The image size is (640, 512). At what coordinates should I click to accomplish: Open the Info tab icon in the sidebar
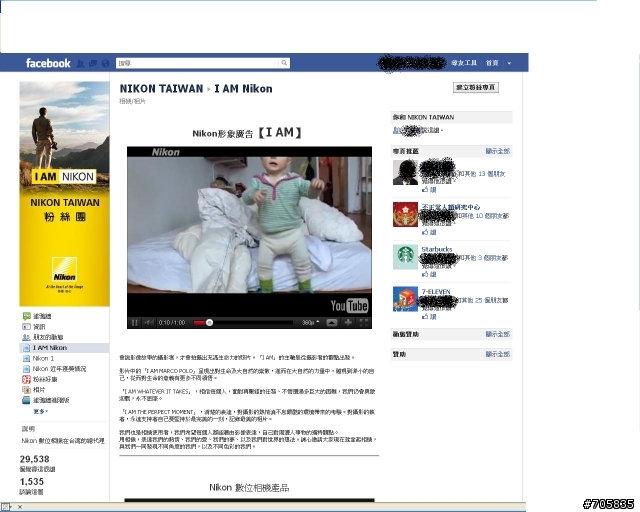tap(27, 327)
